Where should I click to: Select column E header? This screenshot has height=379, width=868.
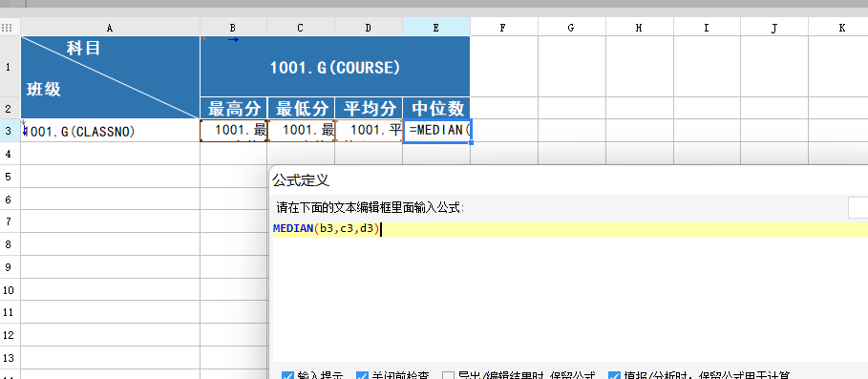click(x=436, y=27)
